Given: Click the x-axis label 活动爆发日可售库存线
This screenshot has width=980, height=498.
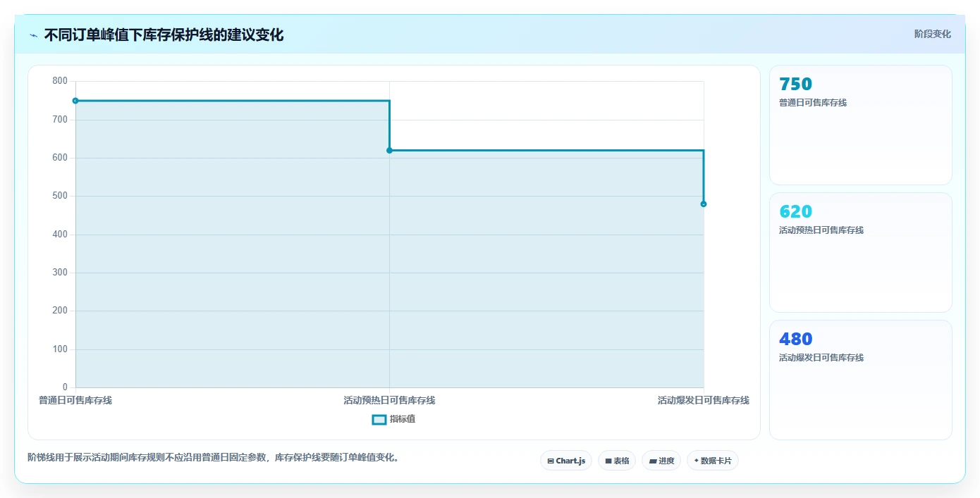Looking at the screenshot, I should [704, 400].
